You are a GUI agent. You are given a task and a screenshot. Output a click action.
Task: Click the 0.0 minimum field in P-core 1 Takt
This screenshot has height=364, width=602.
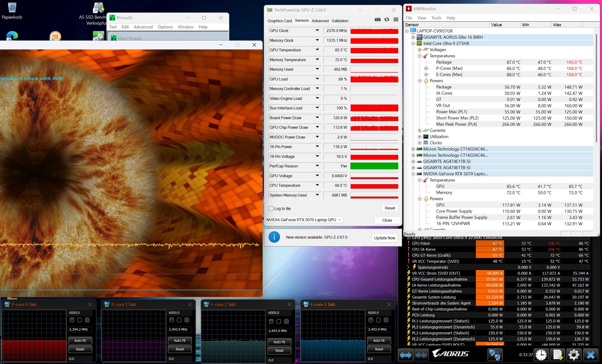click(180, 359)
